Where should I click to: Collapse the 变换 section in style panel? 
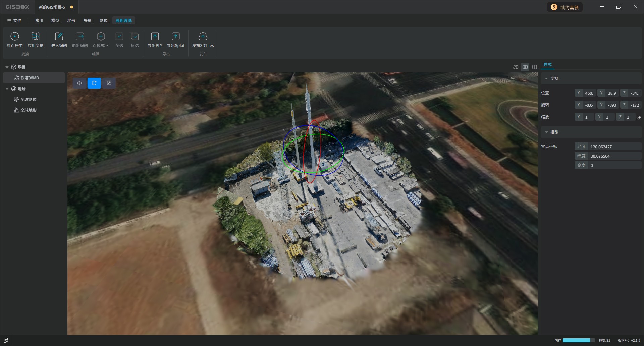546,79
